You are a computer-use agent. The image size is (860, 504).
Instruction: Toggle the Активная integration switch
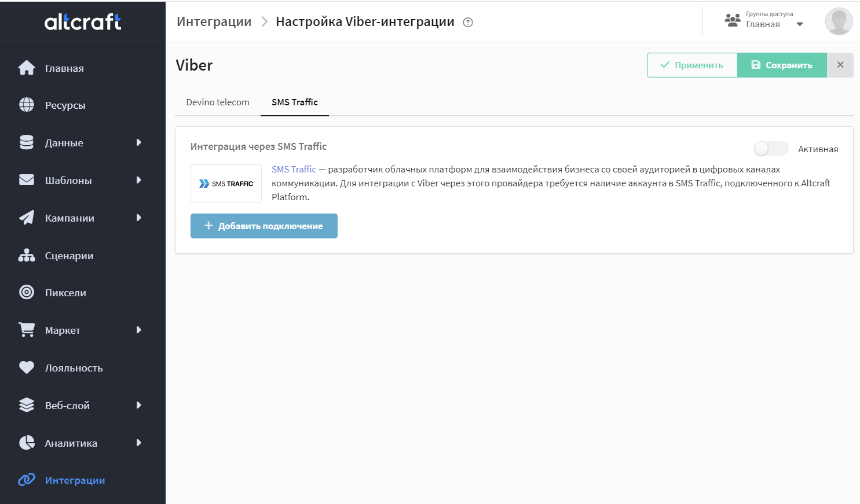coord(771,149)
